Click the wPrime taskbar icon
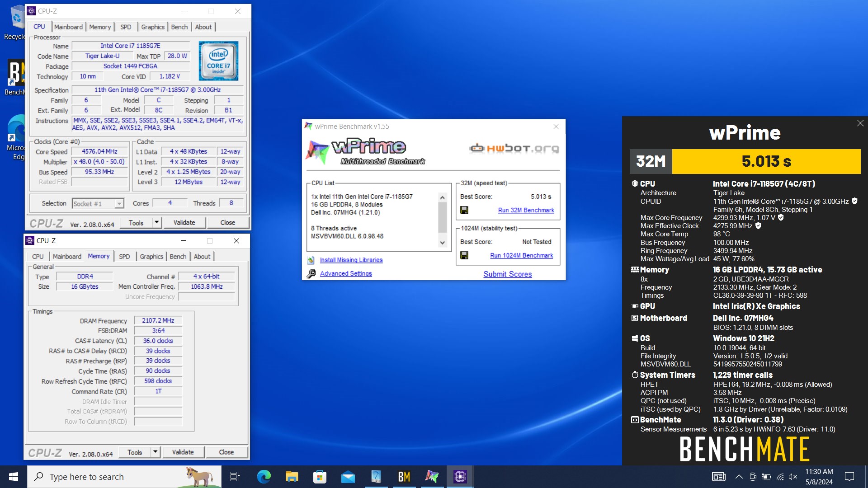 [x=432, y=477]
